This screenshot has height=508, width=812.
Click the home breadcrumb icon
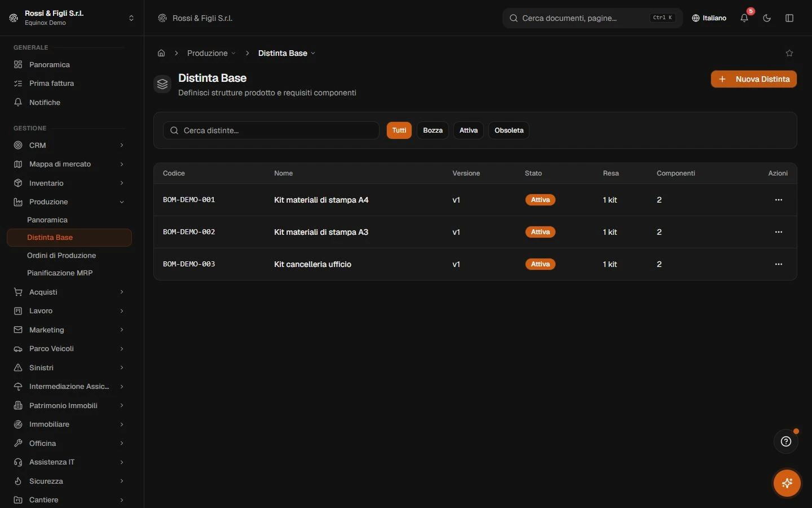click(161, 53)
